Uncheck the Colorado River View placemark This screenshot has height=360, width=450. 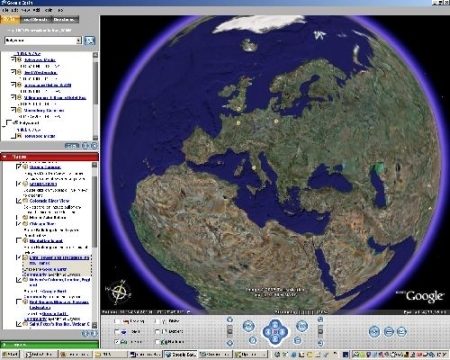pos(19,201)
